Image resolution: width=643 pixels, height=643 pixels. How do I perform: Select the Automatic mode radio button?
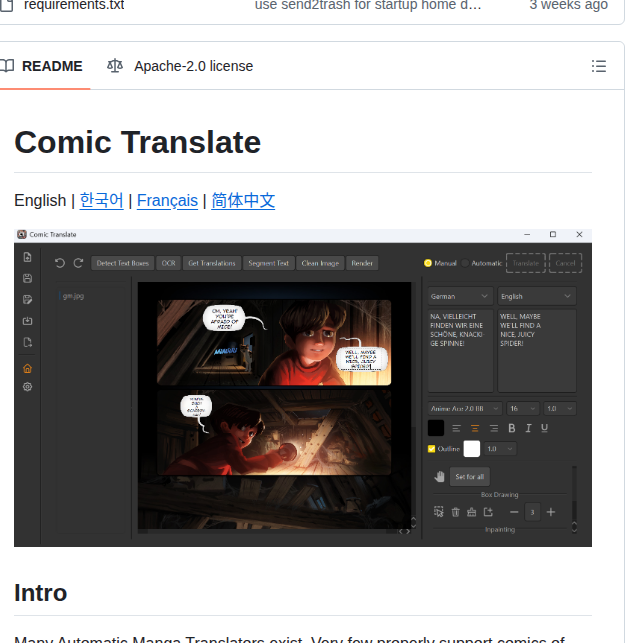click(465, 263)
